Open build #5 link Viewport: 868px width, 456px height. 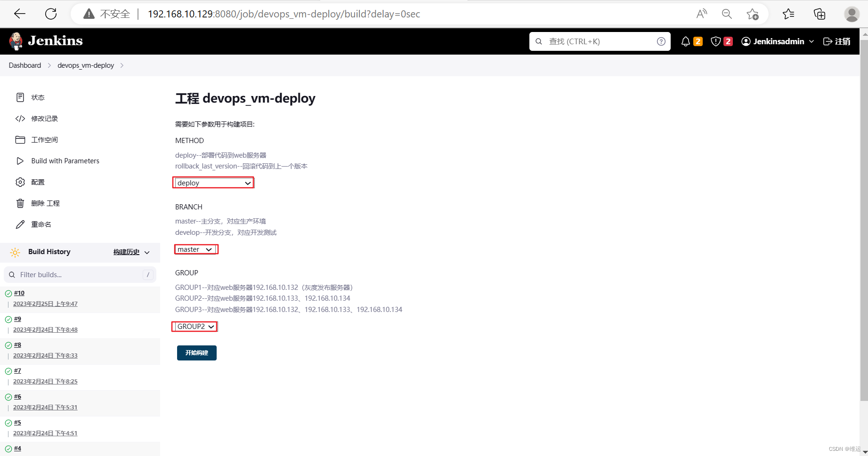17,423
